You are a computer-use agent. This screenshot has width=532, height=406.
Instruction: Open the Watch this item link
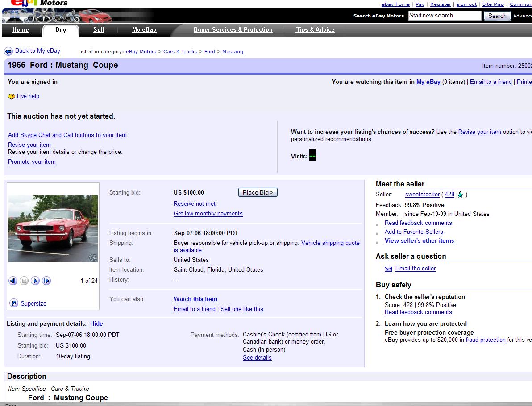pos(195,299)
